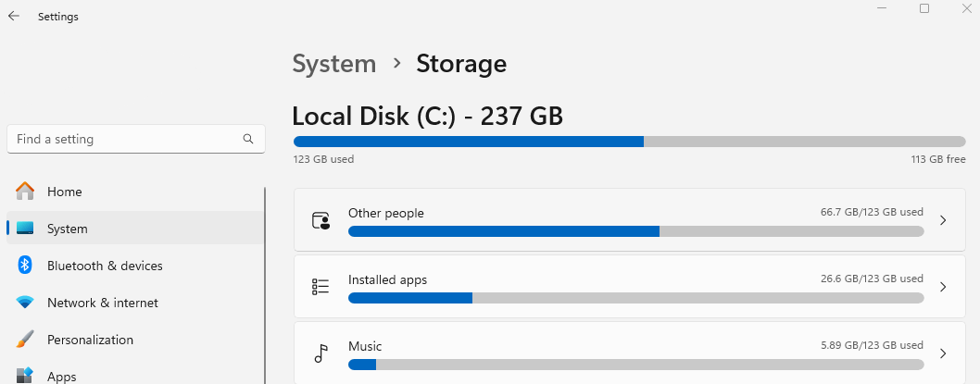Expand Other people storage chevron
This screenshot has width=980, height=384.
point(943,220)
